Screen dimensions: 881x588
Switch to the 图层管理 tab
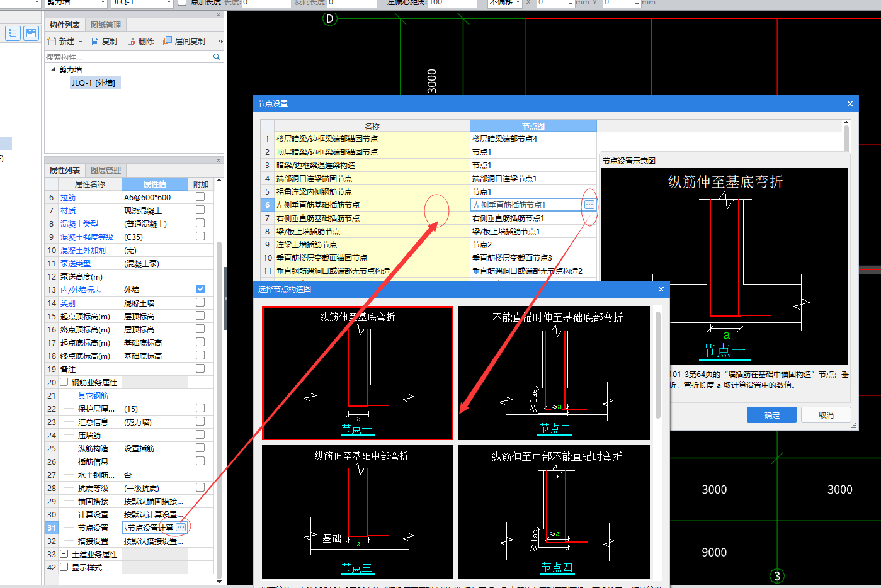point(106,171)
